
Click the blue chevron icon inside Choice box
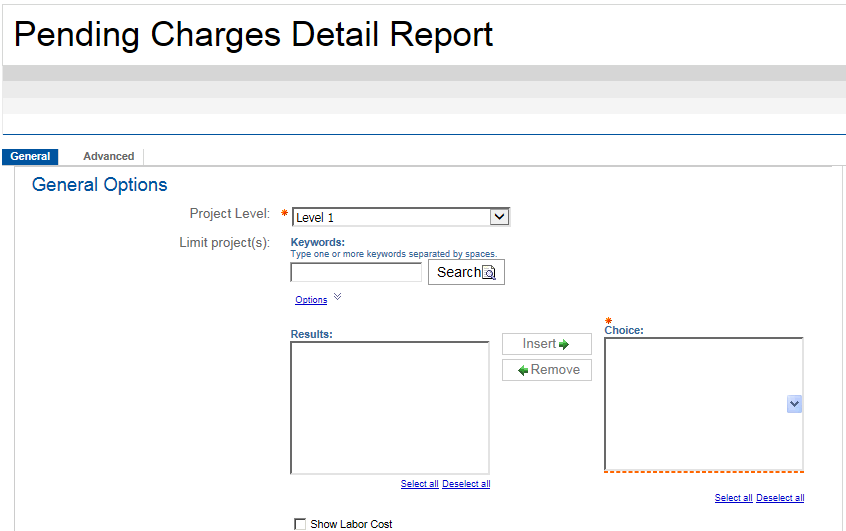pyautogui.click(x=794, y=403)
